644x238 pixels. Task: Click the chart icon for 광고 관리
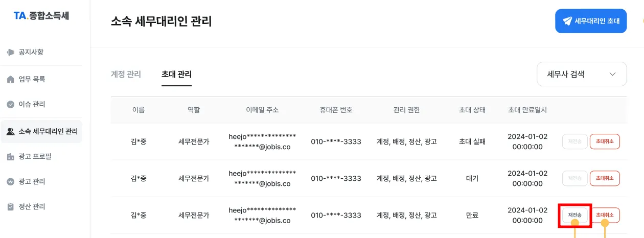pyautogui.click(x=10, y=182)
